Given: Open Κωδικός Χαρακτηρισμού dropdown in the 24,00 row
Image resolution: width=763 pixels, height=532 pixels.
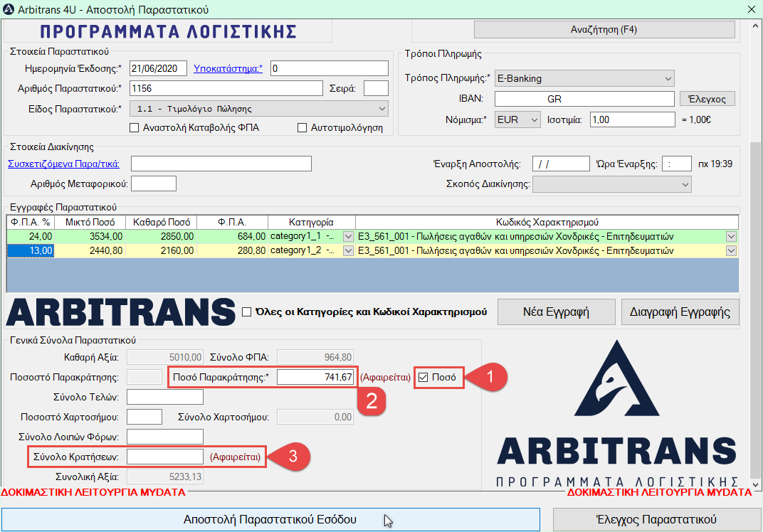Looking at the screenshot, I should [732, 237].
